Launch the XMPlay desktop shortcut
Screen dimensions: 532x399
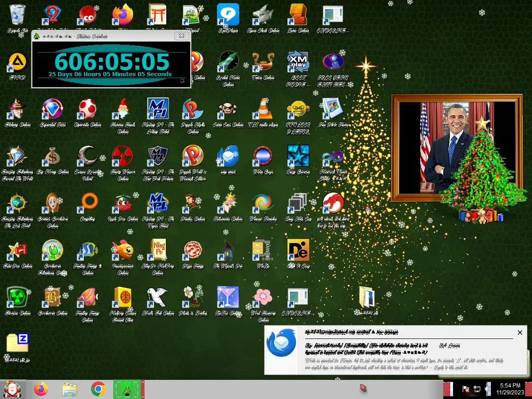point(298,62)
